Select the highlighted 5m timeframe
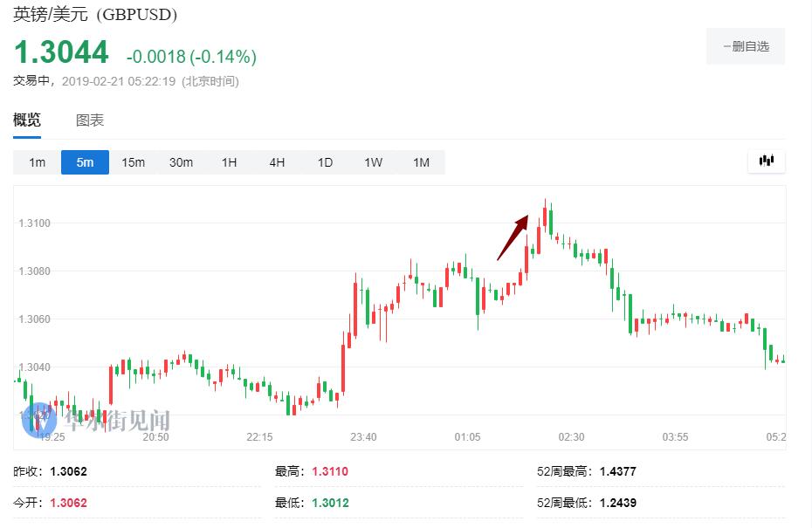Image resolution: width=812 pixels, height=528 pixels. pyautogui.click(x=85, y=162)
